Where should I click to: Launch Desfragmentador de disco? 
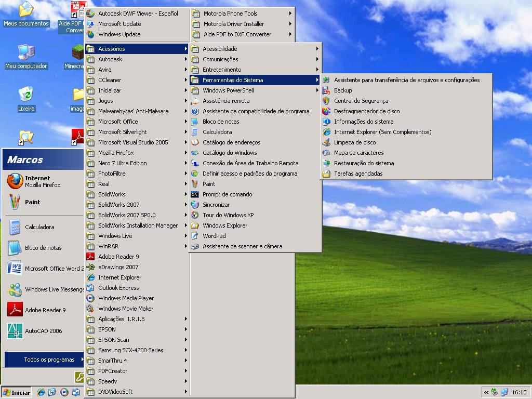[406, 111]
